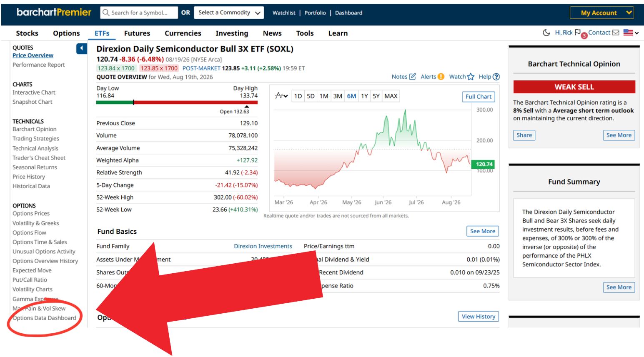This screenshot has height=357, width=644.
Task: Click the Notes edit icon
Action: (413, 77)
